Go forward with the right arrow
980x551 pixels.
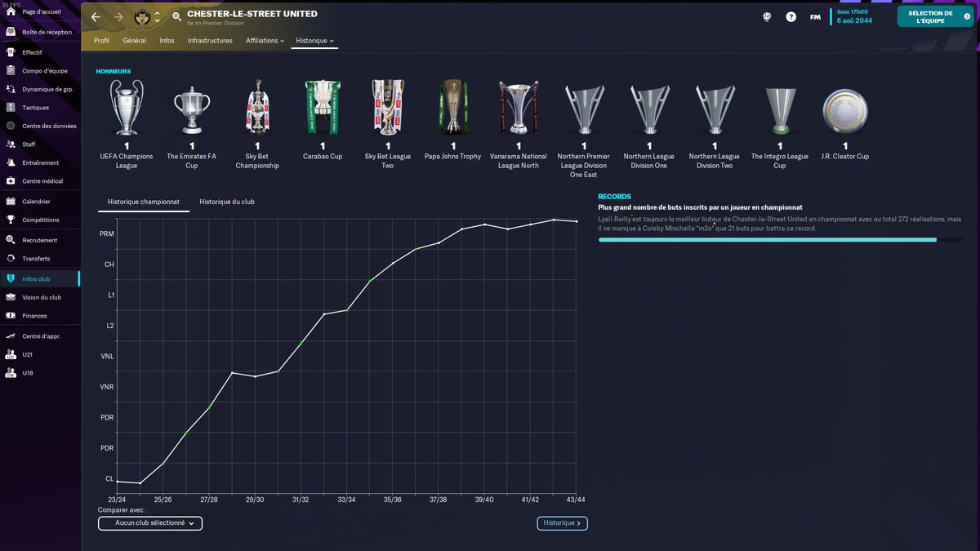click(118, 16)
